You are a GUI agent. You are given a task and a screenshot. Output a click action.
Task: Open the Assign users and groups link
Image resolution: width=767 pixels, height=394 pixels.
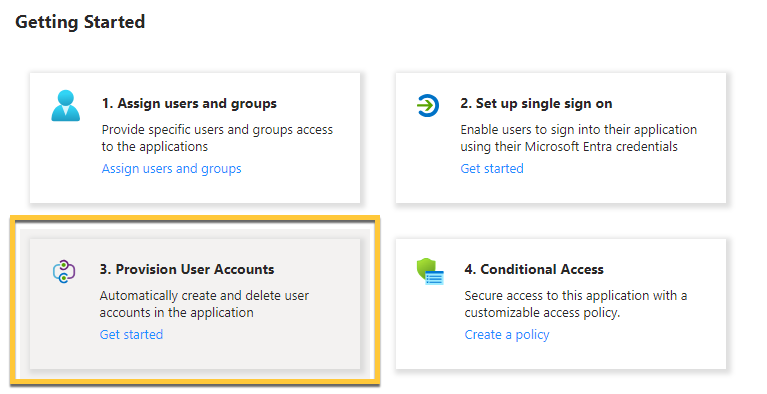[x=171, y=168]
